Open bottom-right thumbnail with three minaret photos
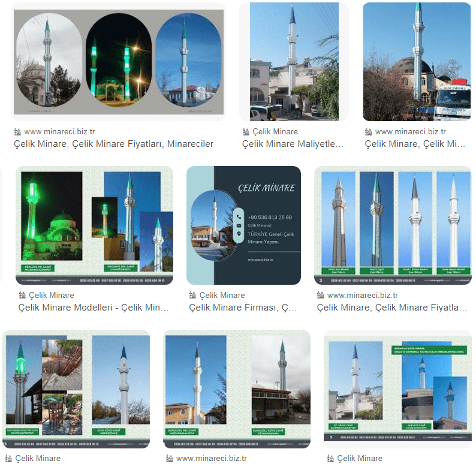This screenshot has height=464, width=476. [x=397, y=388]
